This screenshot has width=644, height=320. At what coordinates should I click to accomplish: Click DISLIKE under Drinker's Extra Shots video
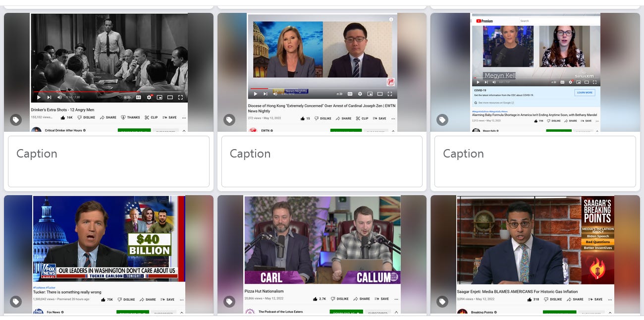86,117
